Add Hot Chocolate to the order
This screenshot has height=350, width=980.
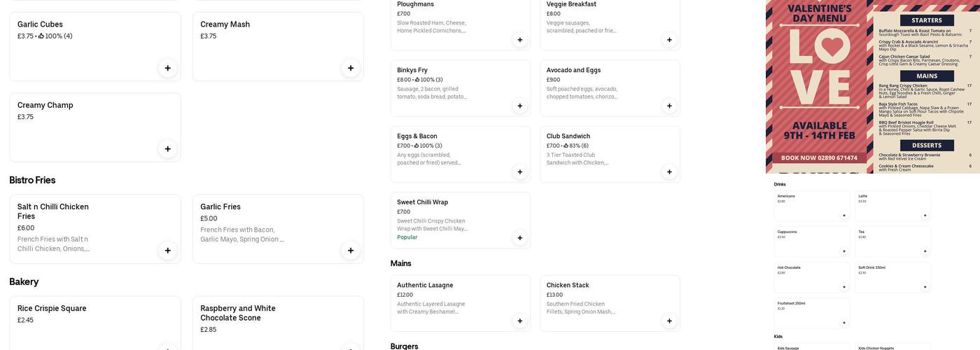843,287
